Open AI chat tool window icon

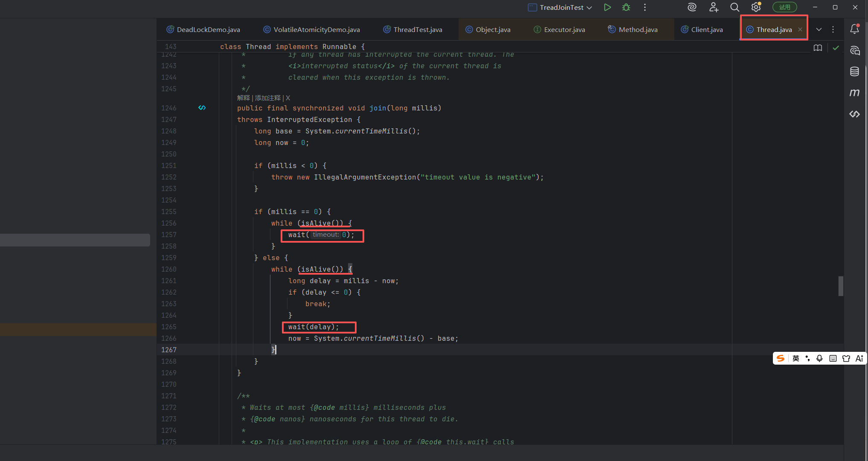(x=855, y=50)
